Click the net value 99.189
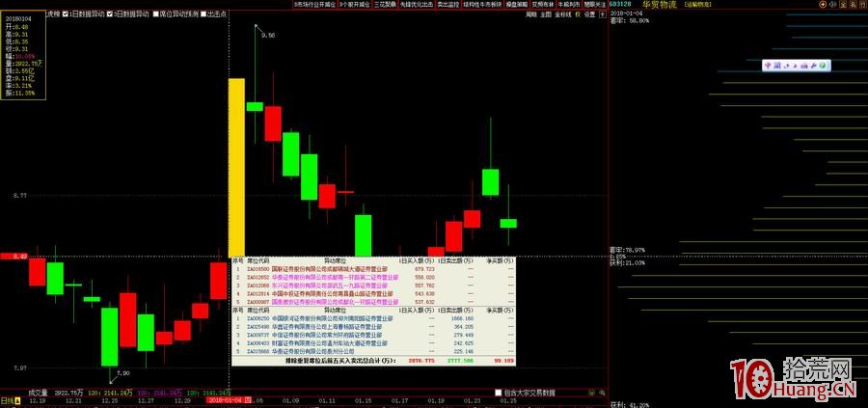Viewport: 868px width, 408px height. point(504,361)
